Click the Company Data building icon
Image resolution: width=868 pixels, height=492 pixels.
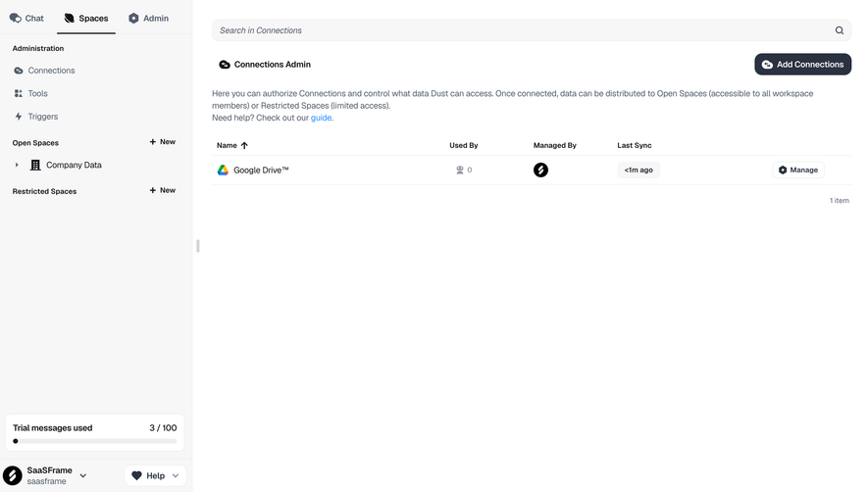click(35, 165)
